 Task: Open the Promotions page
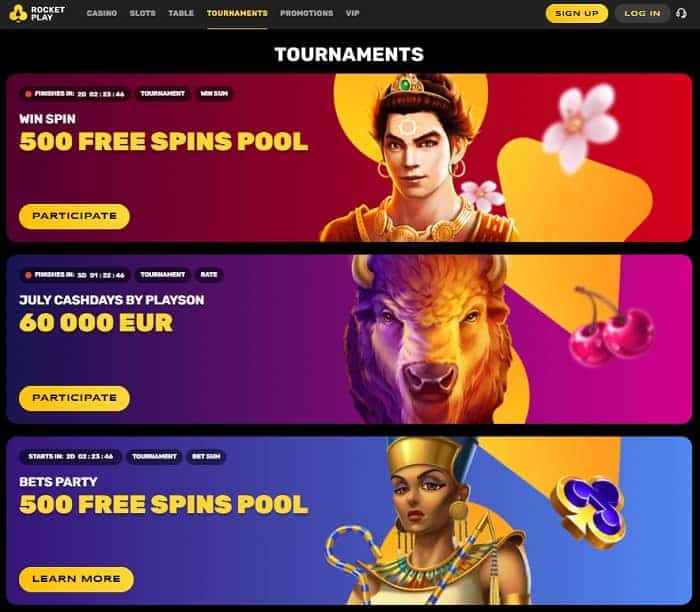[x=307, y=13]
